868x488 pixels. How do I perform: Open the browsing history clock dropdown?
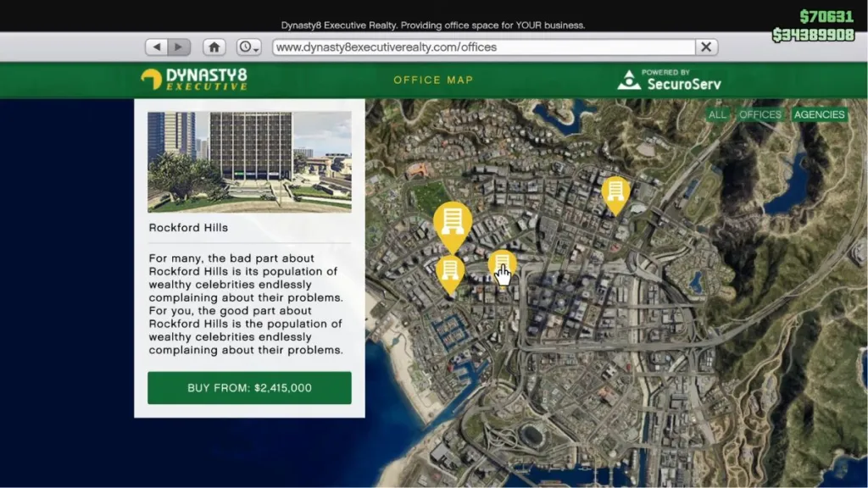click(x=248, y=47)
